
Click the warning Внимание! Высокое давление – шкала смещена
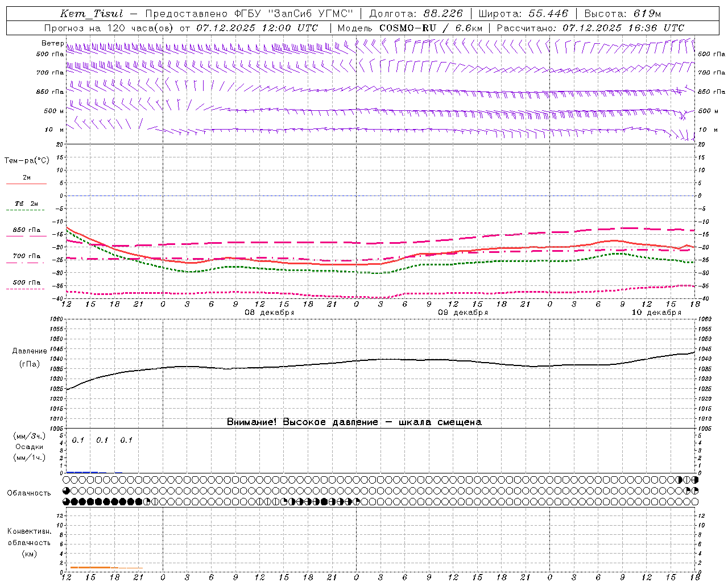(354, 422)
